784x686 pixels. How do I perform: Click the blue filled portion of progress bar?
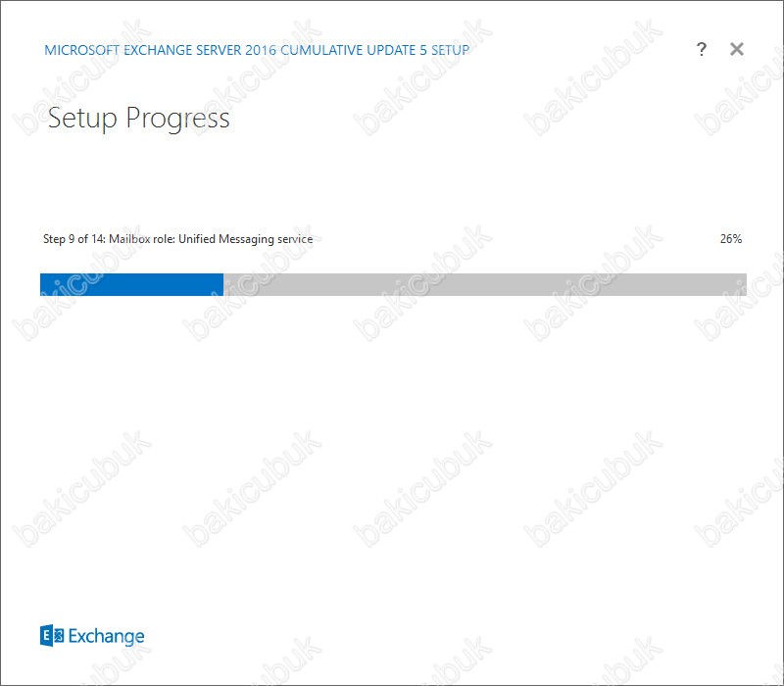(131, 284)
